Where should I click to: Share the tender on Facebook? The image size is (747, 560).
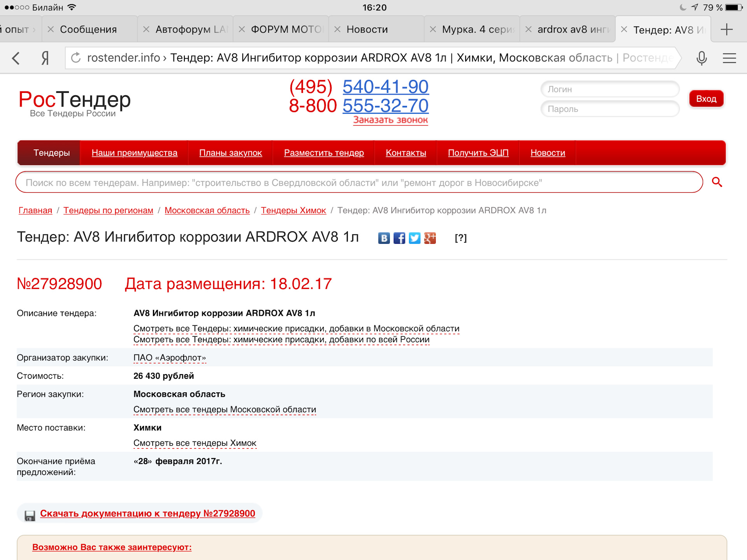(399, 238)
